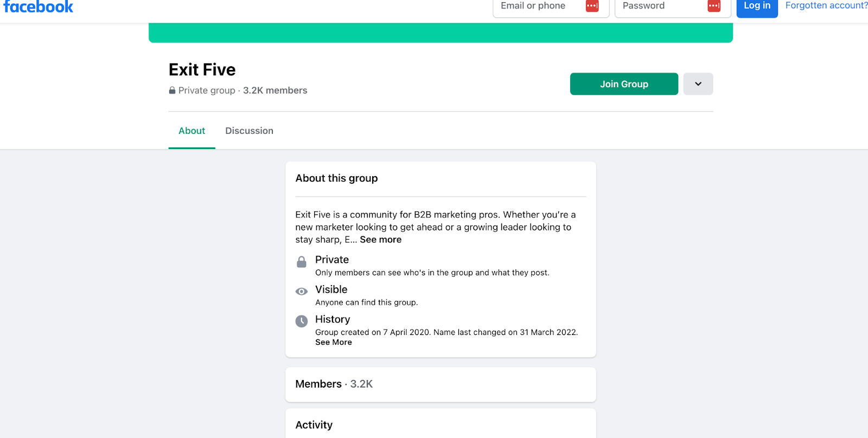868x438 pixels.
Task: Expand description with See more
Action: [x=381, y=240]
